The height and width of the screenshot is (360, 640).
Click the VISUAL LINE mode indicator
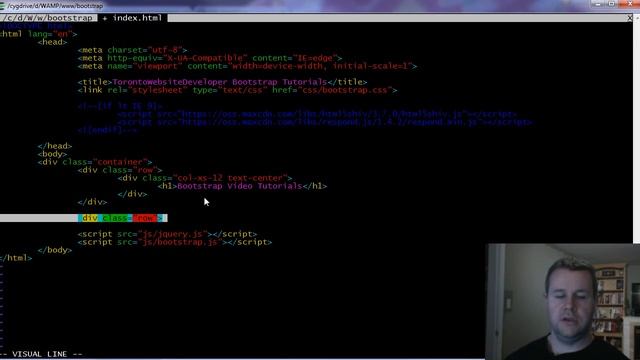(x=41, y=354)
